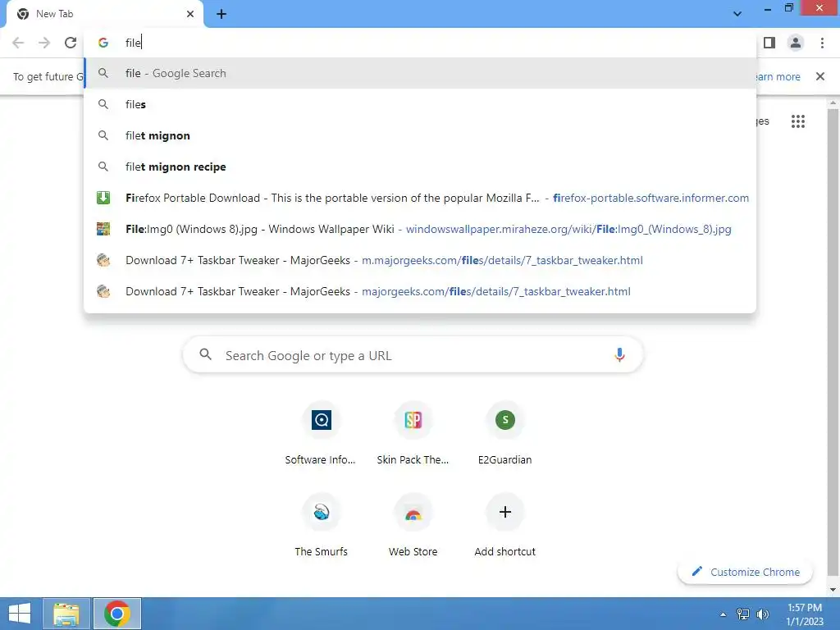
Task: Click the page scrollbar down arrow
Action: point(833,590)
